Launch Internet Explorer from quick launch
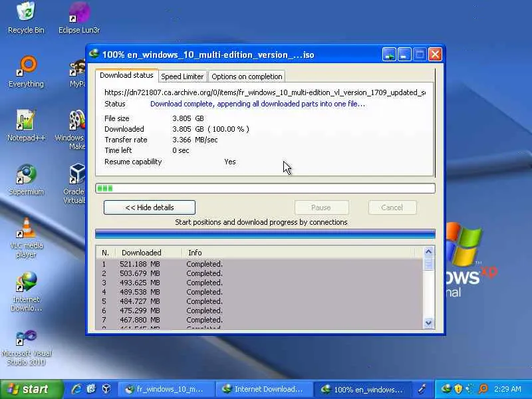 (x=76, y=389)
